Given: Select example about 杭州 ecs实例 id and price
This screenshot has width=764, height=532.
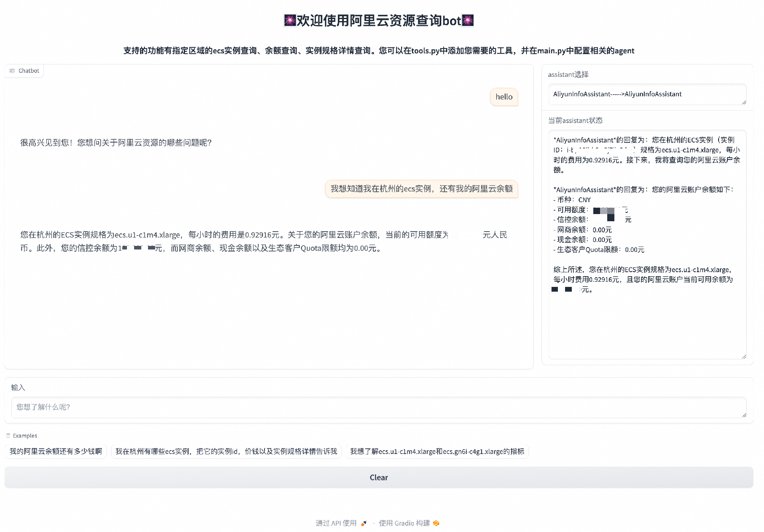Looking at the screenshot, I should pos(226,451).
